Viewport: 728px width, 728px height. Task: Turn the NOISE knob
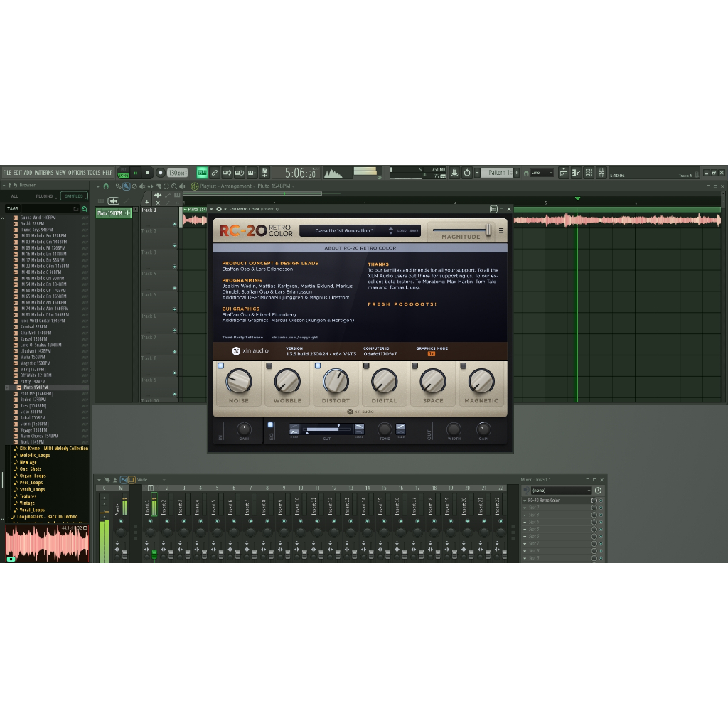238,381
